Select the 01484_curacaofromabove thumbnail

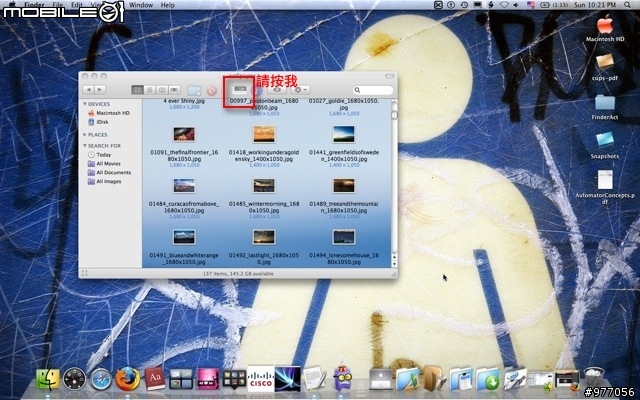[184, 186]
